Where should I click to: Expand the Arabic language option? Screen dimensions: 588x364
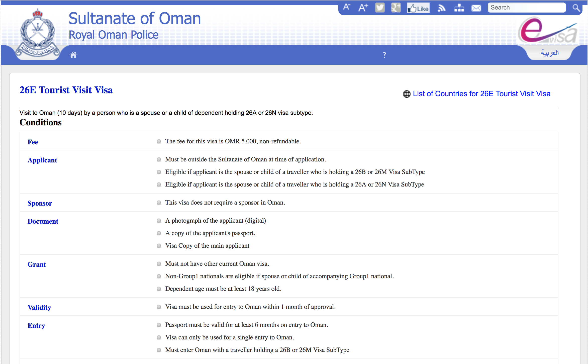(551, 54)
